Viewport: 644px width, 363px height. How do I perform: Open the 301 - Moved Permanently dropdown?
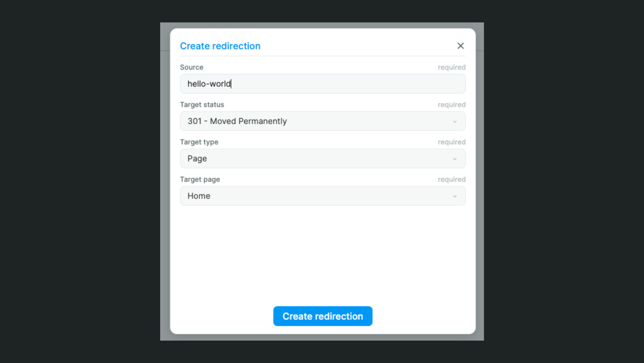322,121
